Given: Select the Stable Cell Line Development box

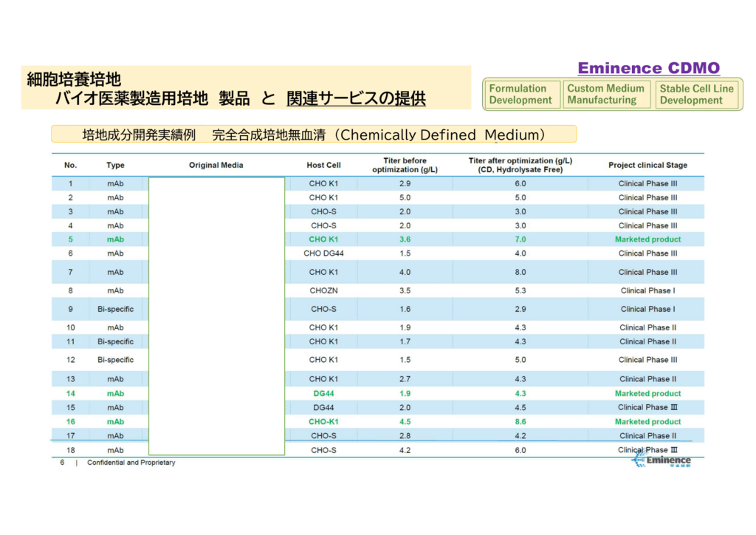Looking at the screenshot, I should click(x=697, y=95).
